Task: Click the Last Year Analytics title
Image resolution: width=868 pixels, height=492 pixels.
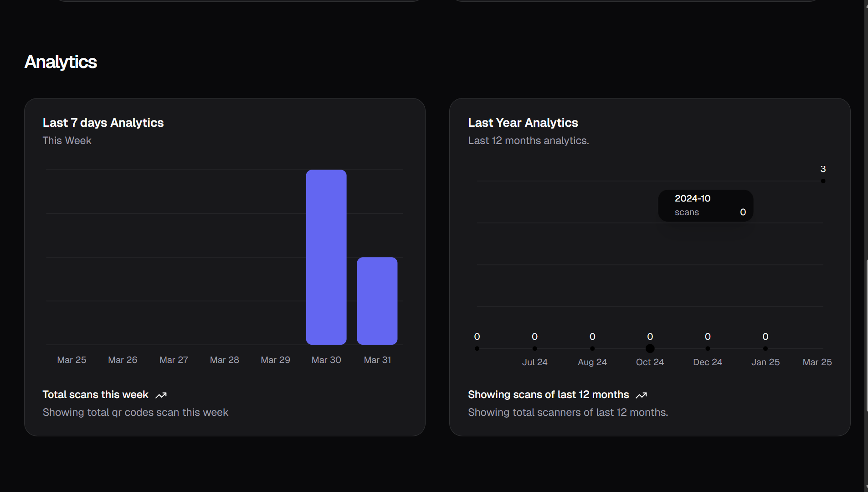Action: 523,123
